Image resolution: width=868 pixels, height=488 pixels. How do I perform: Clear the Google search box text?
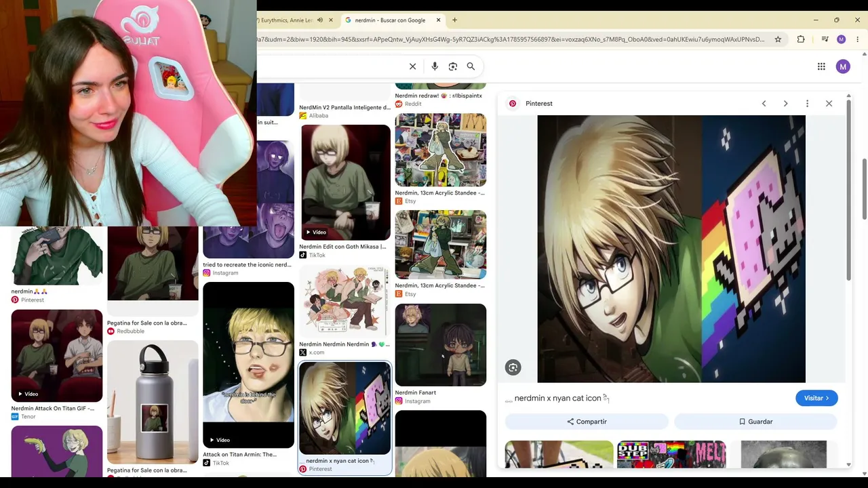click(412, 66)
